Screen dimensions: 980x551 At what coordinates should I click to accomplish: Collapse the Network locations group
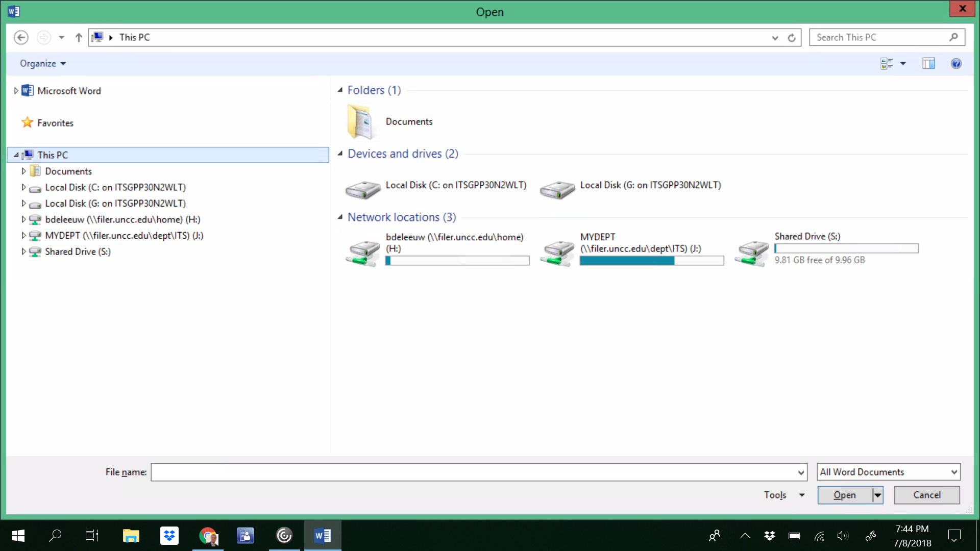point(340,217)
